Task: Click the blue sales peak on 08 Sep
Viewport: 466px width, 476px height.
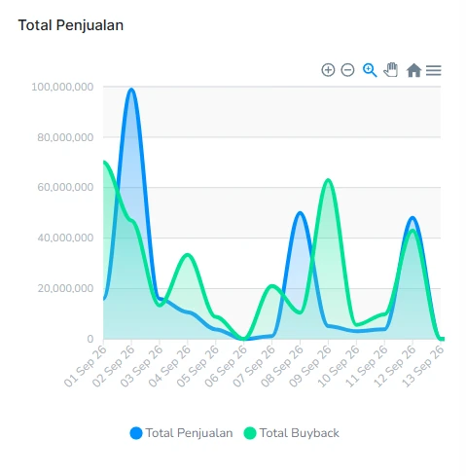Action: click(x=300, y=213)
